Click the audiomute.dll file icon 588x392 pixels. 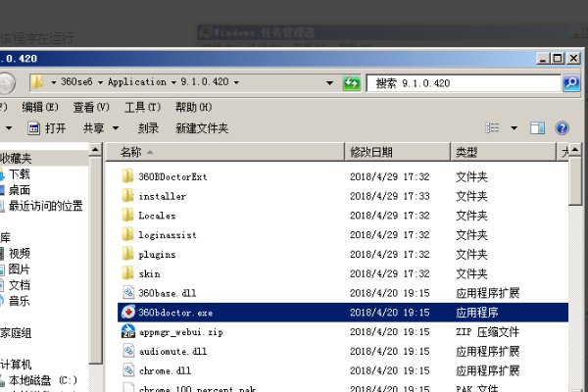(128, 351)
